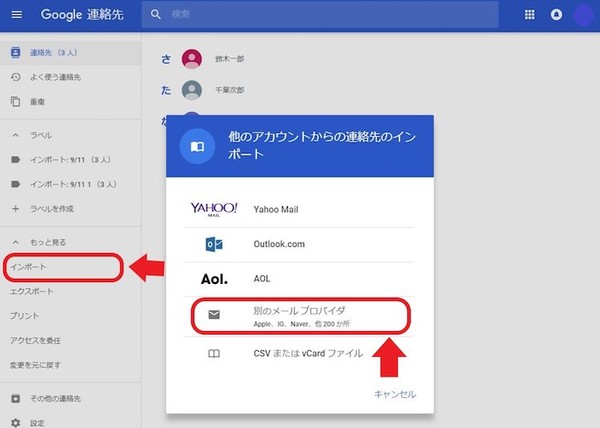Image resolution: width=600 pixels, height=428 pixels.
Task: Focus the contacts search field
Action: [320, 15]
